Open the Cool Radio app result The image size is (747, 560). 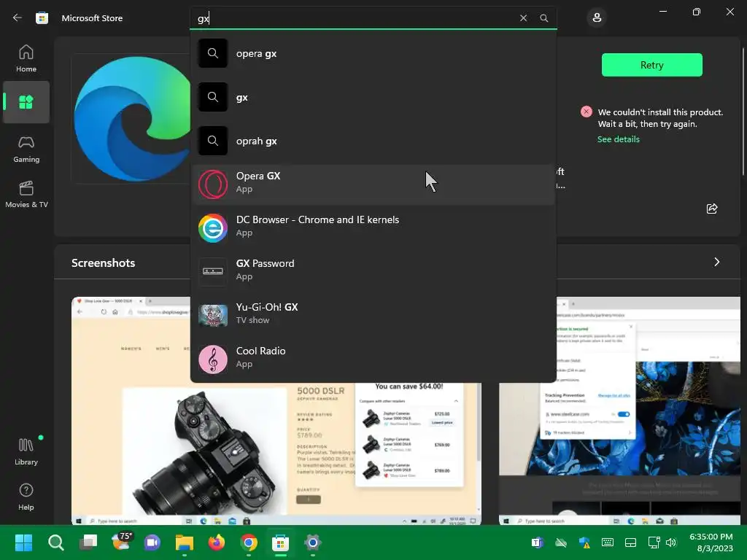click(373, 359)
